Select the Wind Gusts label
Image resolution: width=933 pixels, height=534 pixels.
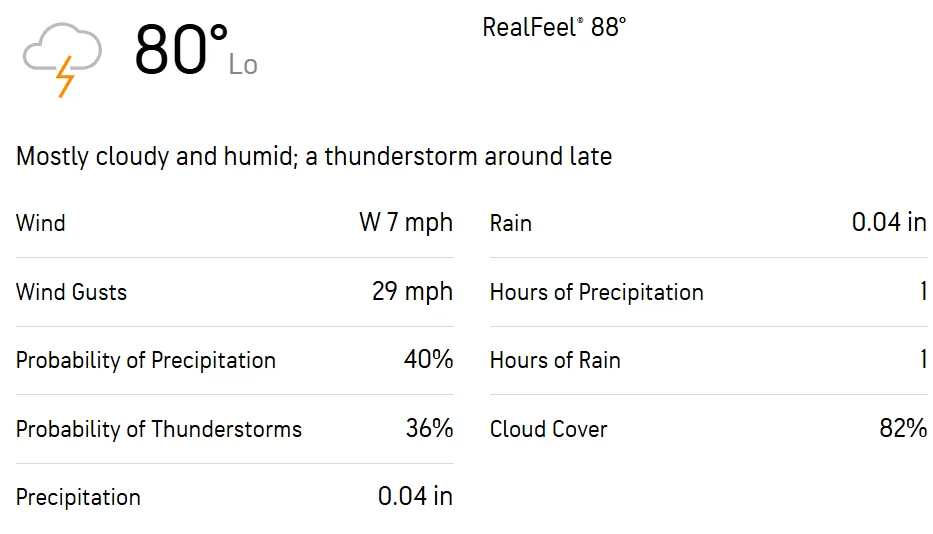pyautogui.click(x=72, y=292)
